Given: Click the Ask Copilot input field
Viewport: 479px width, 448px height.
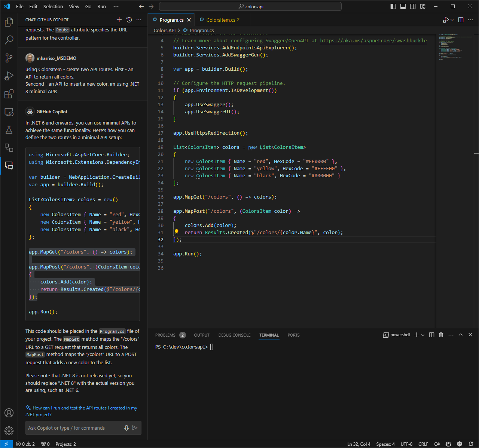Looking at the screenshot, I should tap(75, 428).
